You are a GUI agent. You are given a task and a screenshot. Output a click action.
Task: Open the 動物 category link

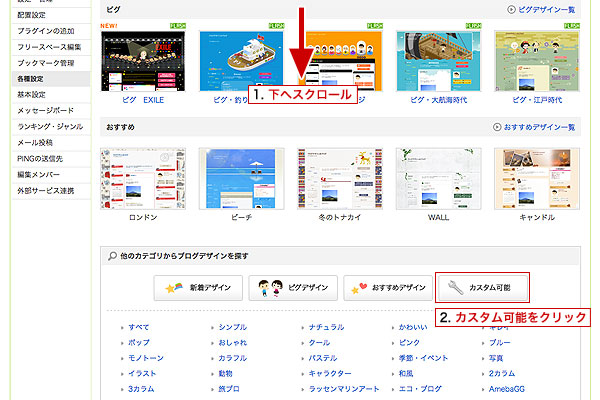tap(225, 373)
